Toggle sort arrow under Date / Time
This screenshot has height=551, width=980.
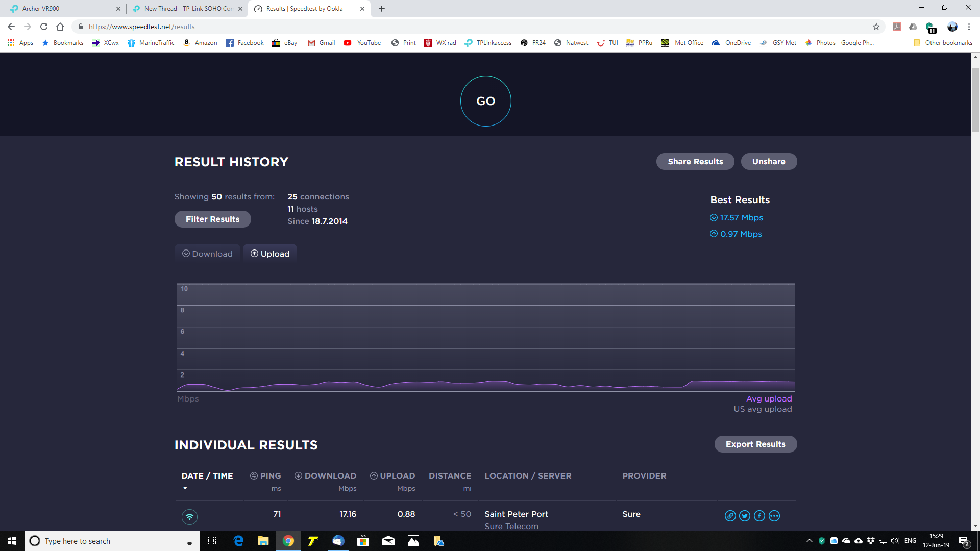185,488
